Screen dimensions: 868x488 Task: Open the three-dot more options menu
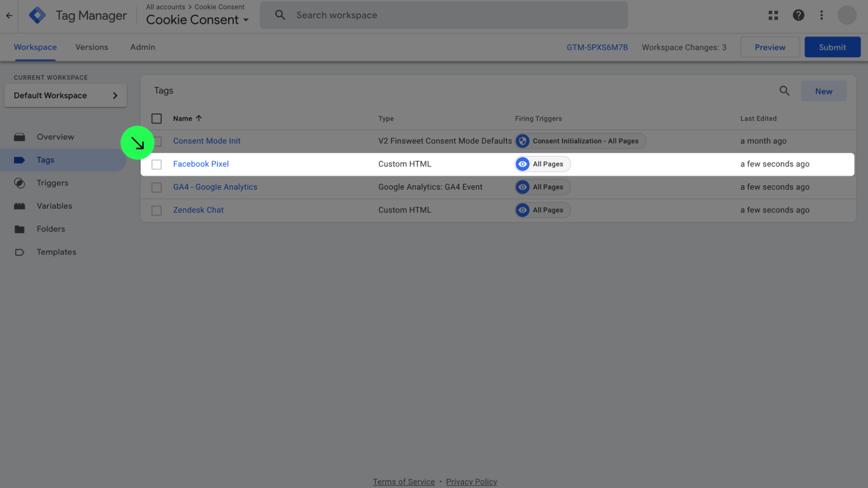[x=821, y=15]
